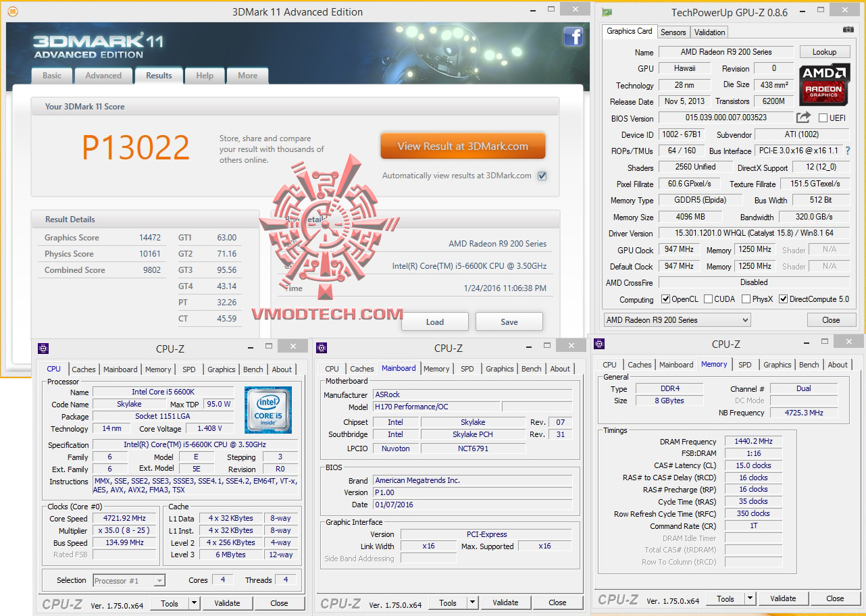Open the Help tab in 3DMark 11
The height and width of the screenshot is (616, 866).
coord(205,76)
